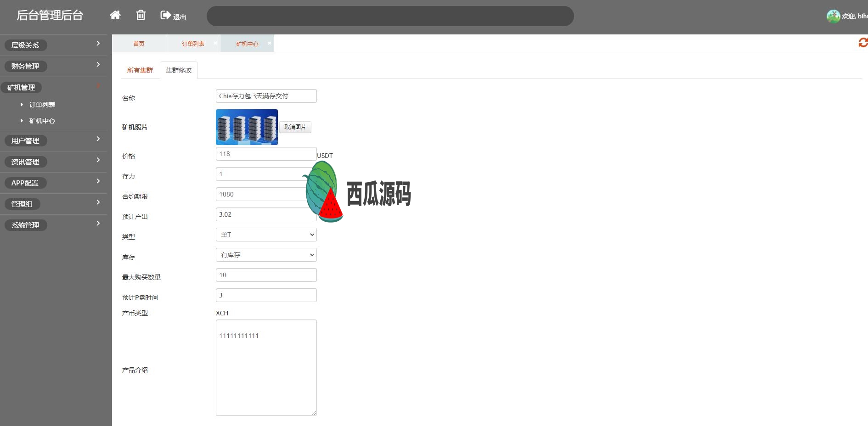The height and width of the screenshot is (426, 868).
Task: Click the user avatar icon
Action: coord(833,16)
